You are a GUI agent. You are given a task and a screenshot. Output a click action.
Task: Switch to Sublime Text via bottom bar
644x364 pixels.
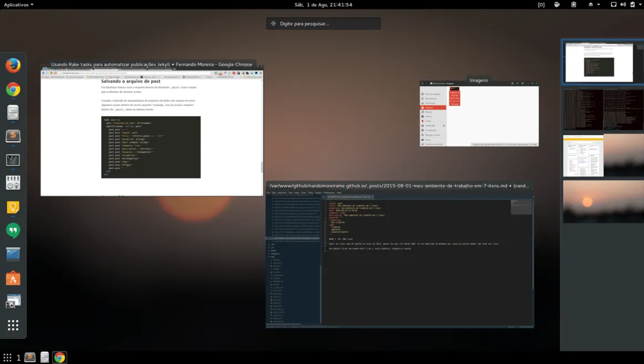pyautogui.click(x=30, y=357)
